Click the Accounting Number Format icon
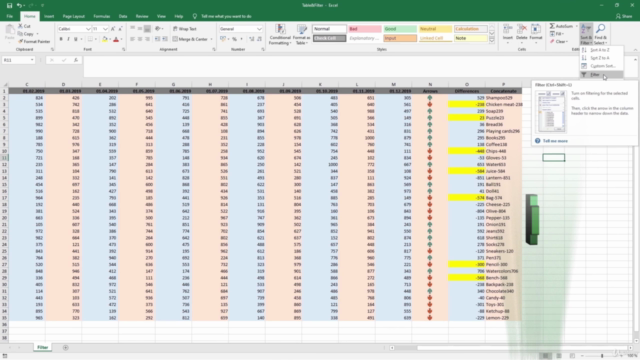 (x=223, y=39)
